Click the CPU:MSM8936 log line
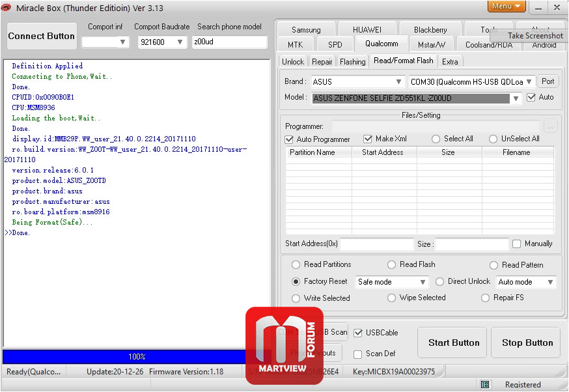This screenshot has height=392, width=569. 33,108
